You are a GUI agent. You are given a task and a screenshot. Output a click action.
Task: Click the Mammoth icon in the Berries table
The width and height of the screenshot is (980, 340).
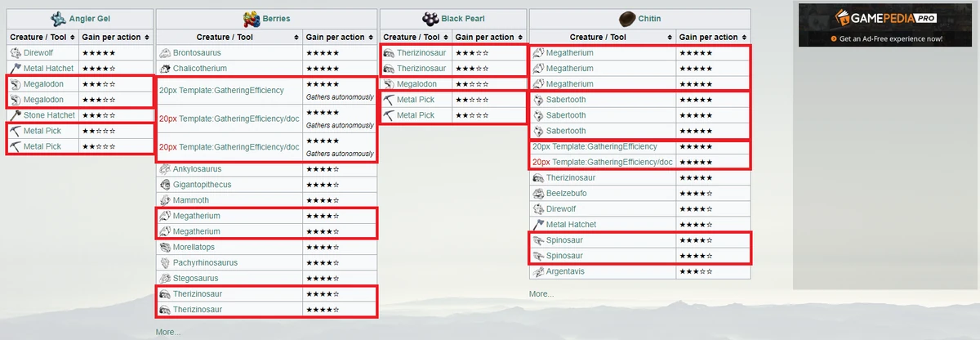pyautogui.click(x=165, y=200)
